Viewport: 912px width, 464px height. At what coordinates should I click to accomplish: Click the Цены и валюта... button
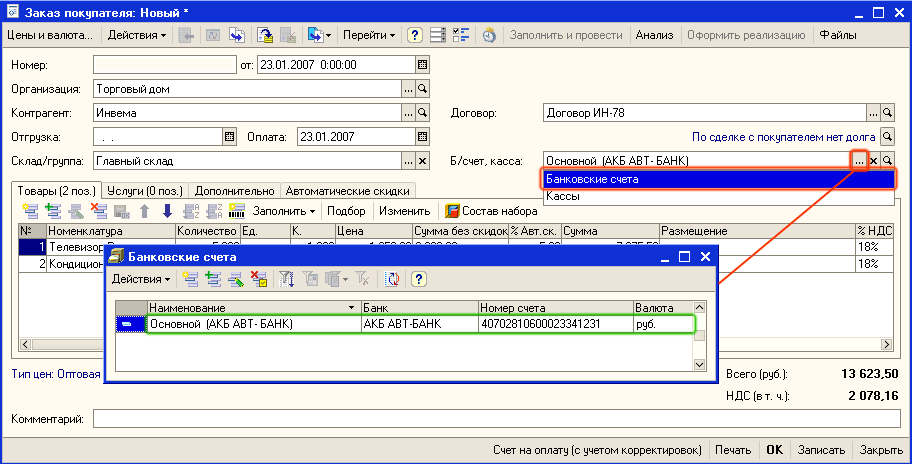coord(50,35)
